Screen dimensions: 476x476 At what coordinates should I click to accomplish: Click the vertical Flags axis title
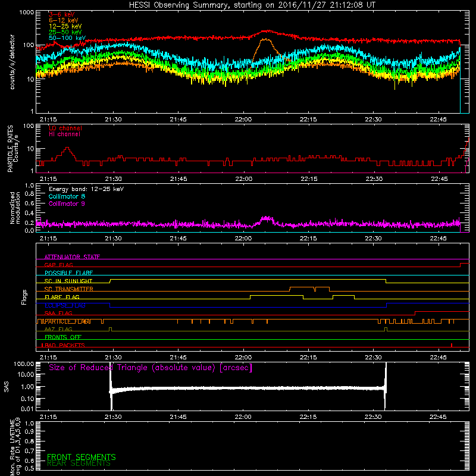(24, 297)
